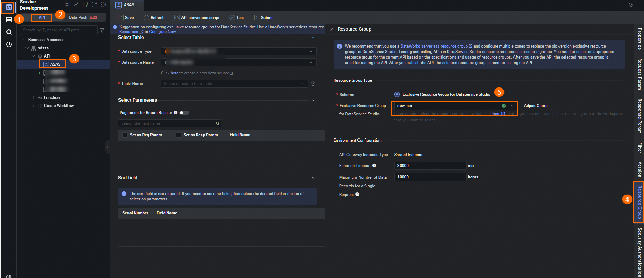Viewport: 644px width, 278px height.
Task: Open Filter side tab
Action: click(x=640, y=147)
